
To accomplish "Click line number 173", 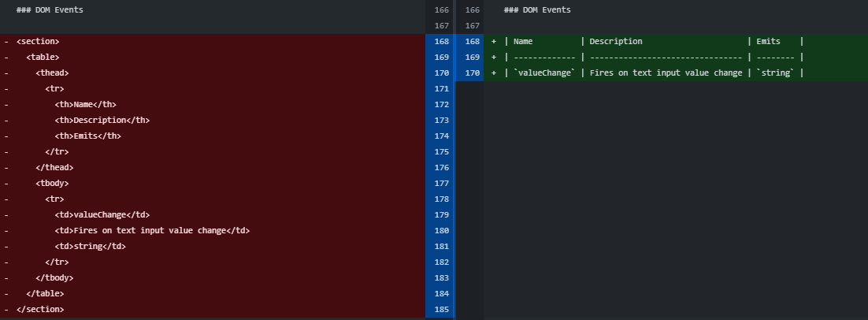I will click(442, 120).
